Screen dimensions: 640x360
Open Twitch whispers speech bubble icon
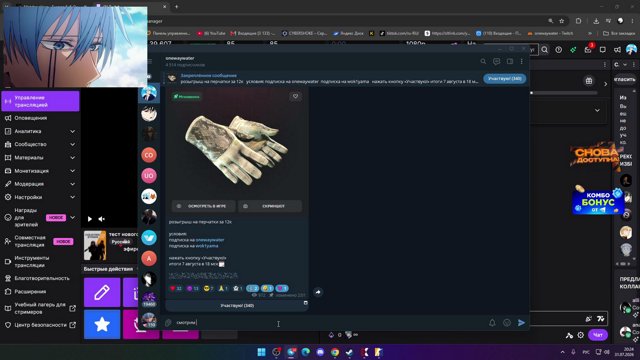(x=603, y=50)
